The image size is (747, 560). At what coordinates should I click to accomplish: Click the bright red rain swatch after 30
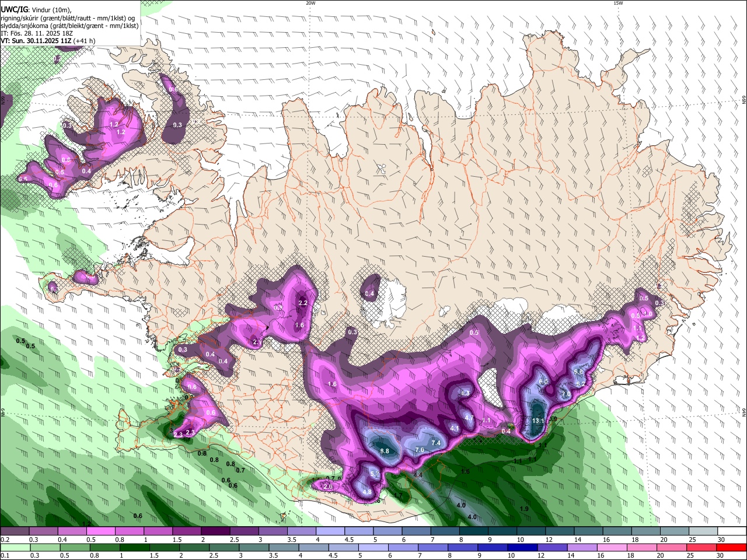point(732,548)
